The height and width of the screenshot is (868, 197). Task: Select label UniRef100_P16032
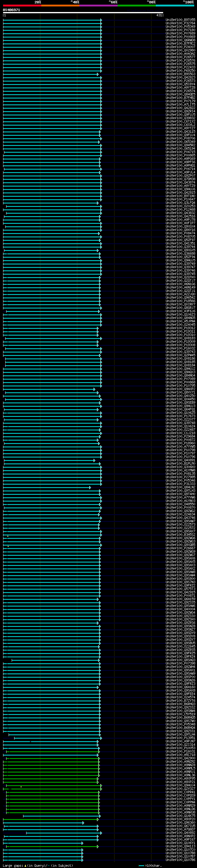click(180, 349)
